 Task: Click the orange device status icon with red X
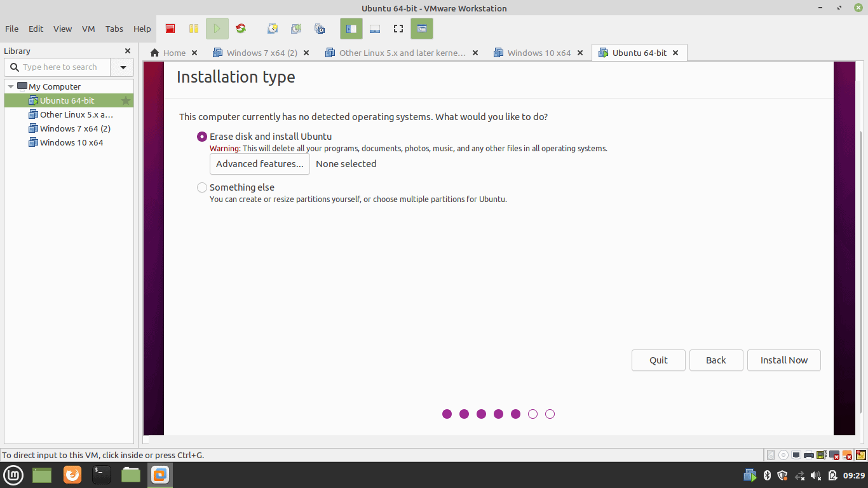[x=847, y=455]
